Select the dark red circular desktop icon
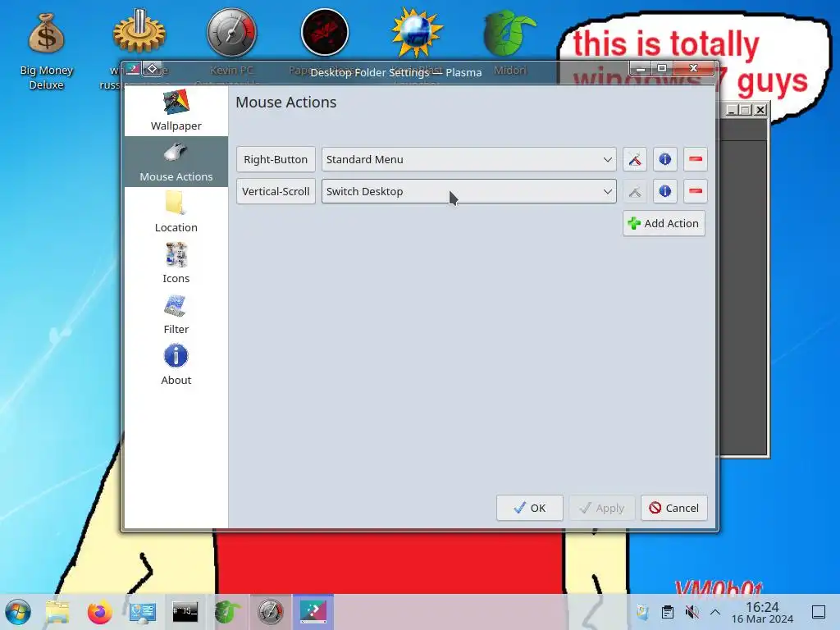Screen dimensions: 840x630 (x=325, y=33)
